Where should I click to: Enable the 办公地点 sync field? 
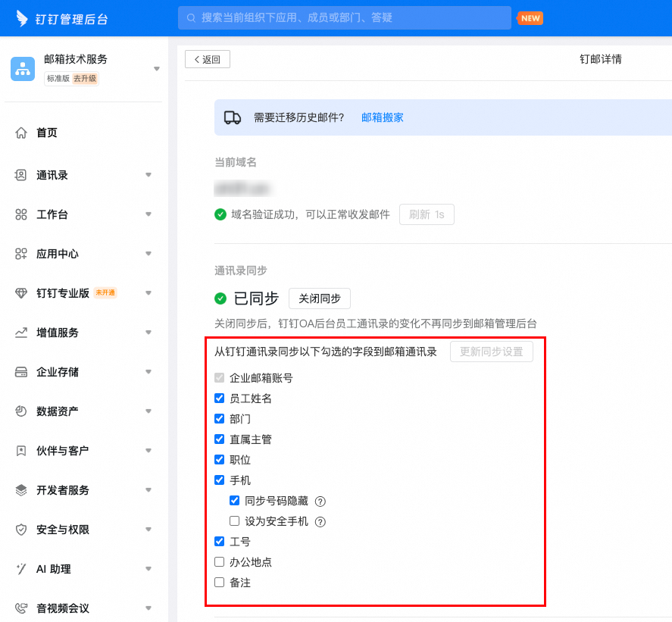click(220, 562)
